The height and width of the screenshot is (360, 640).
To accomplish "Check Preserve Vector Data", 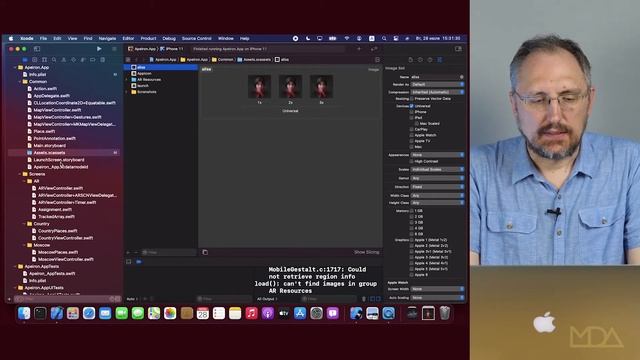I will 411,99.
